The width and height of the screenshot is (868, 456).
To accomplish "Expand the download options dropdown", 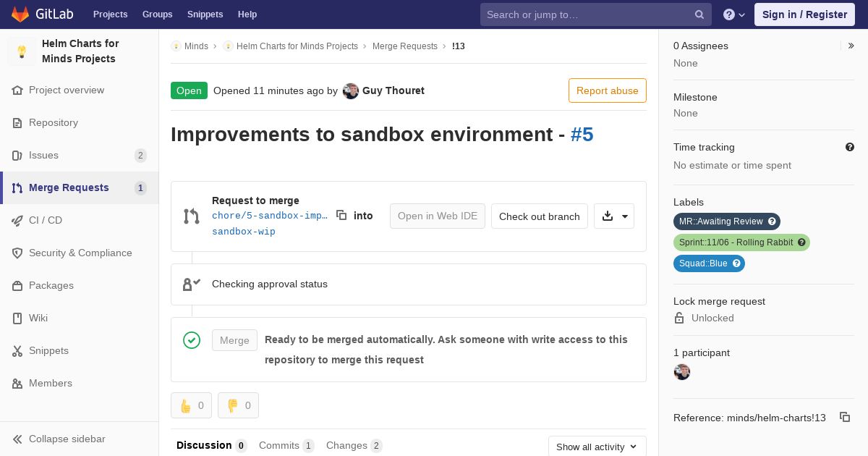I will point(614,216).
